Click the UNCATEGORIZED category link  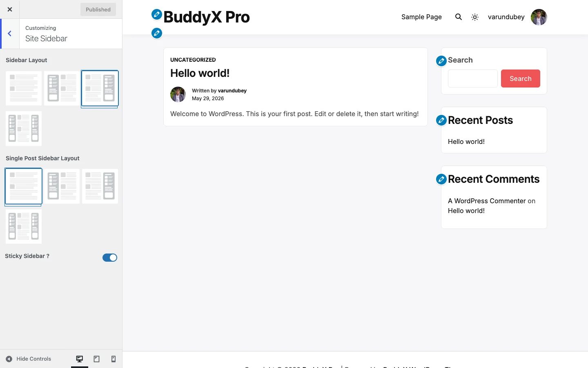click(193, 60)
